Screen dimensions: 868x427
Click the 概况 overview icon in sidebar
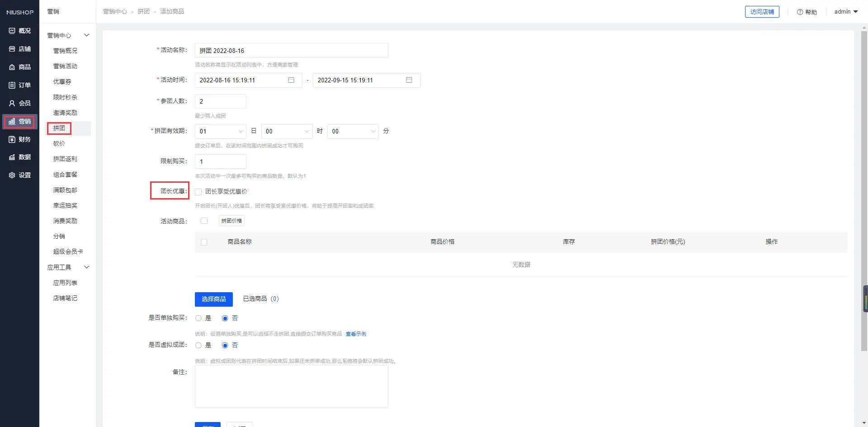point(12,31)
